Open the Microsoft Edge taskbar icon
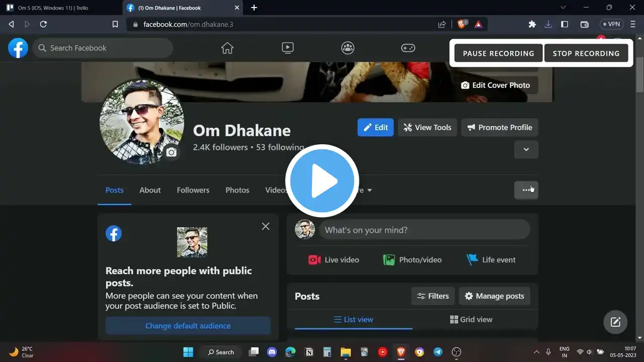The width and height of the screenshot is (644, 362). [290, 352]
